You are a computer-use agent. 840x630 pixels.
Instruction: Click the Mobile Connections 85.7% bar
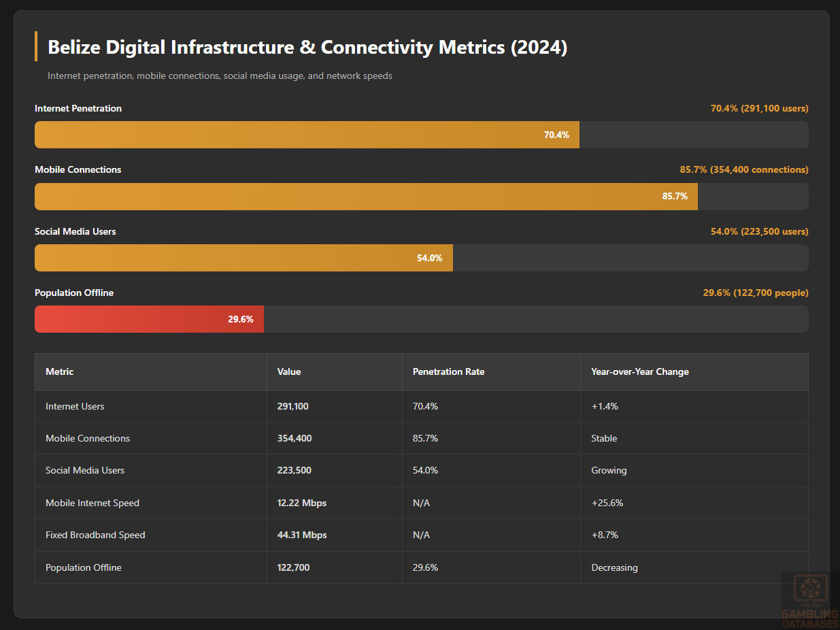(366, 197)
